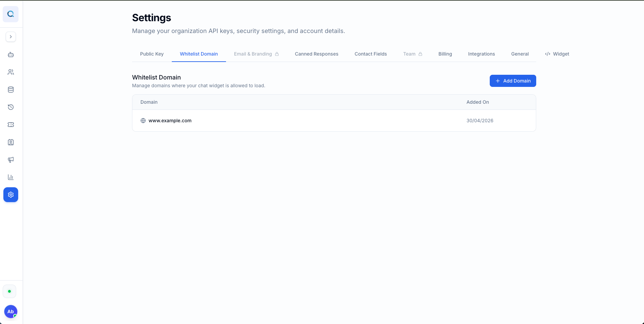
Task: Open the Integrations tab
Action: point(482,54)
